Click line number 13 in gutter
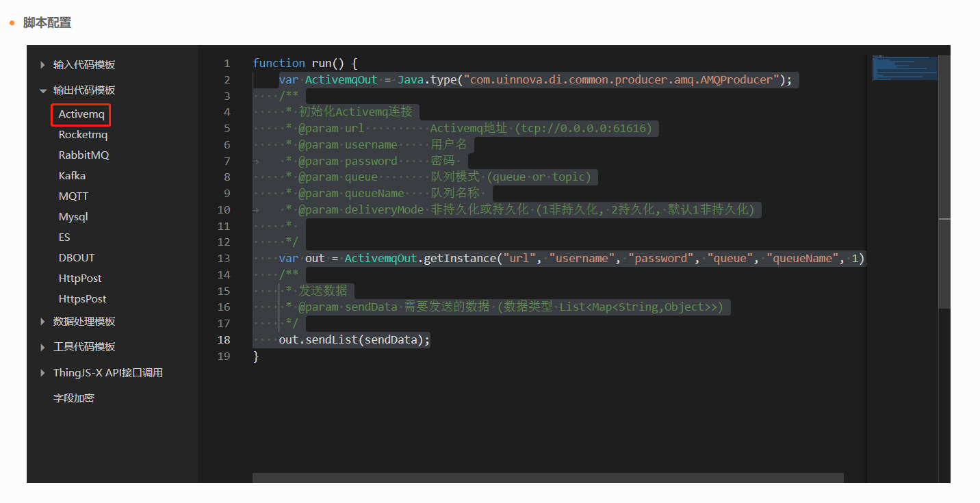This screenshot has height=503, width=980. pyautogui.click(x=224, y=259)
